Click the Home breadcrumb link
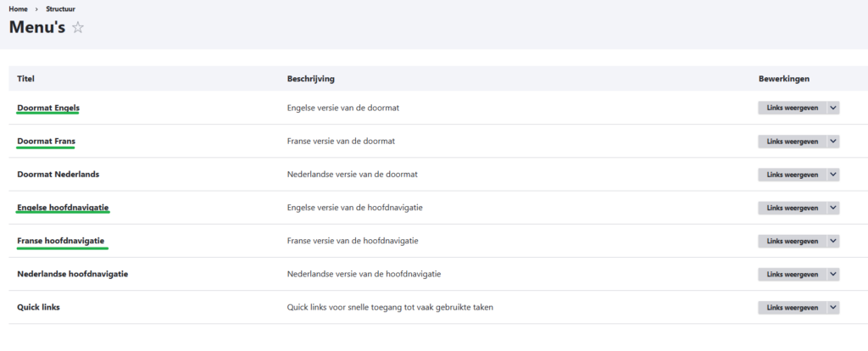Viewport: 868px width, 351px height. coord(19,8)
